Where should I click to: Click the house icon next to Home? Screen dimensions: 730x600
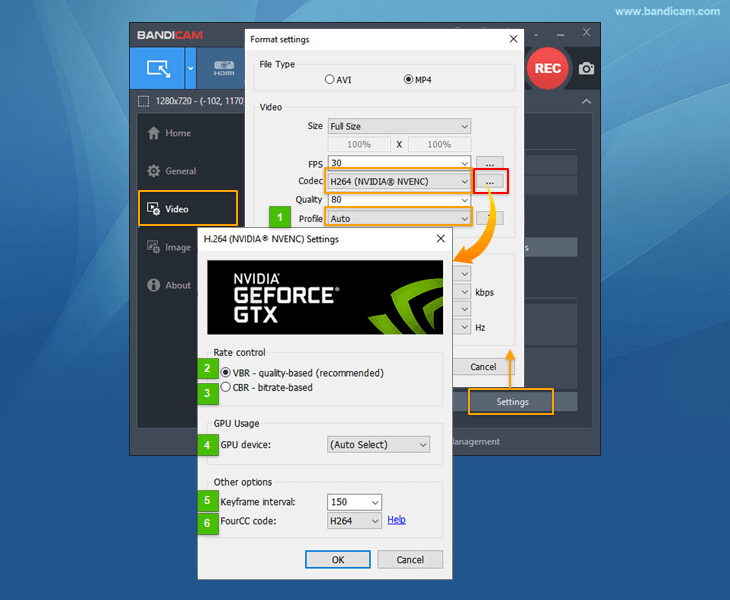(153, 133)
